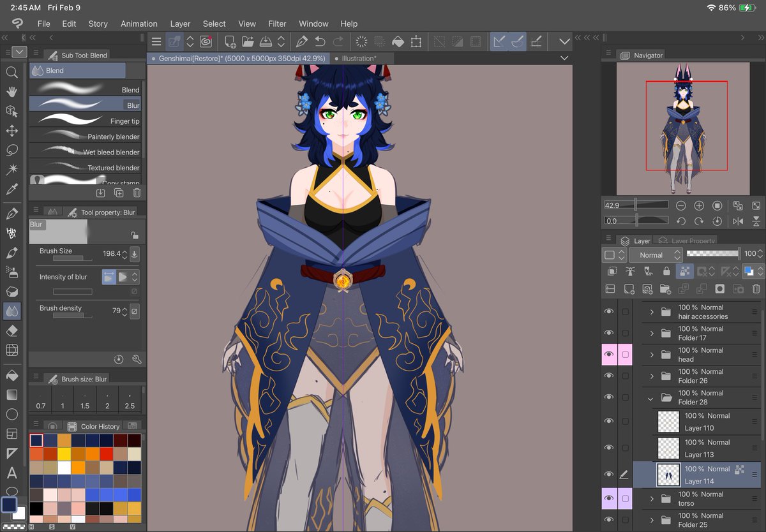766x532 pixels.
Task: Select the Finger tip sub tool
Action: [86, 121]
